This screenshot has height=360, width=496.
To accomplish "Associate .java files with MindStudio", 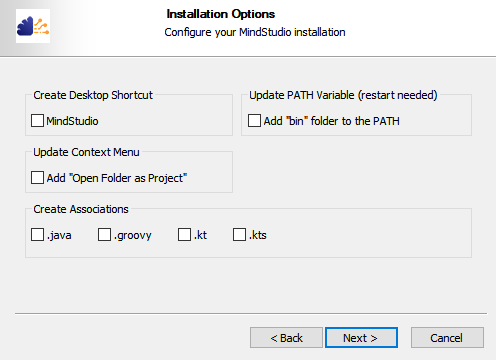I will (x=37, y=235).
